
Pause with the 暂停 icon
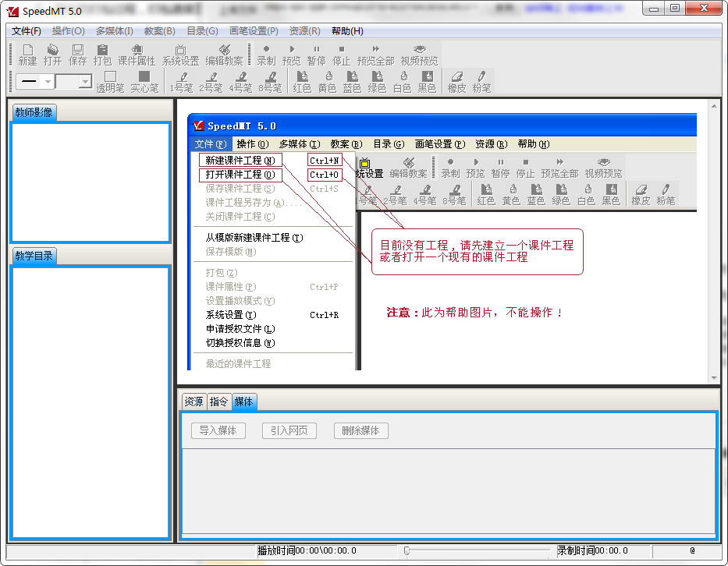point(316,55)
